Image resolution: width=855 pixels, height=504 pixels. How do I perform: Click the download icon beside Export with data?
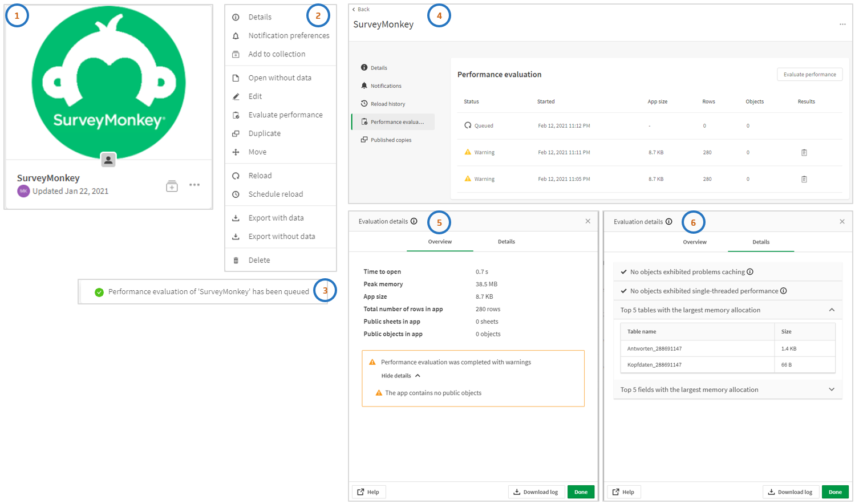(x=236, y=218)
